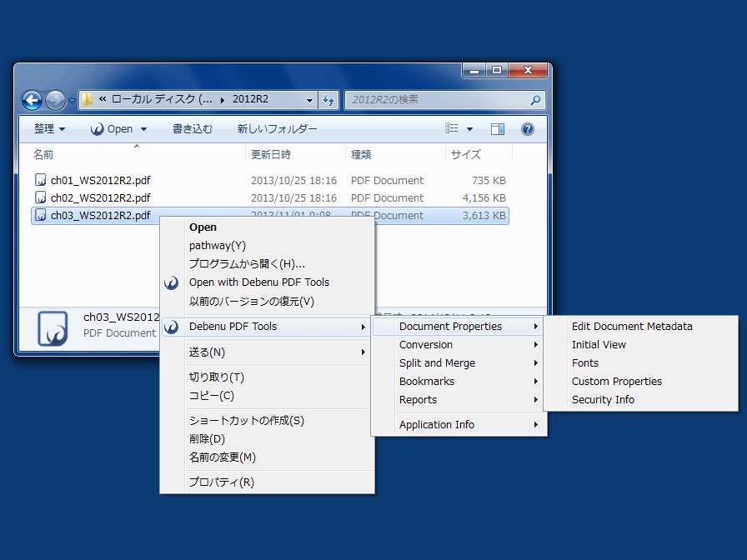Choose Open with Debenu PDF Tools

(268, 282)
